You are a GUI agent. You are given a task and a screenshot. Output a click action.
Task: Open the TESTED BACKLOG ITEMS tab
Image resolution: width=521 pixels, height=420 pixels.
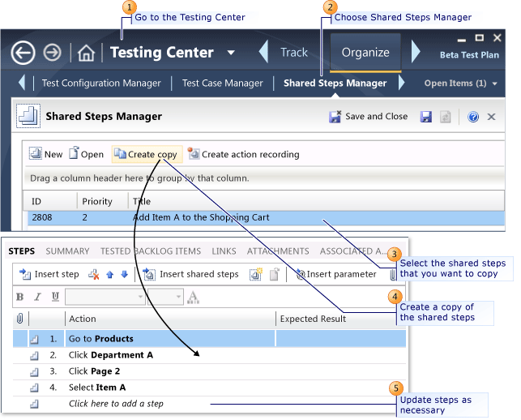151,251
